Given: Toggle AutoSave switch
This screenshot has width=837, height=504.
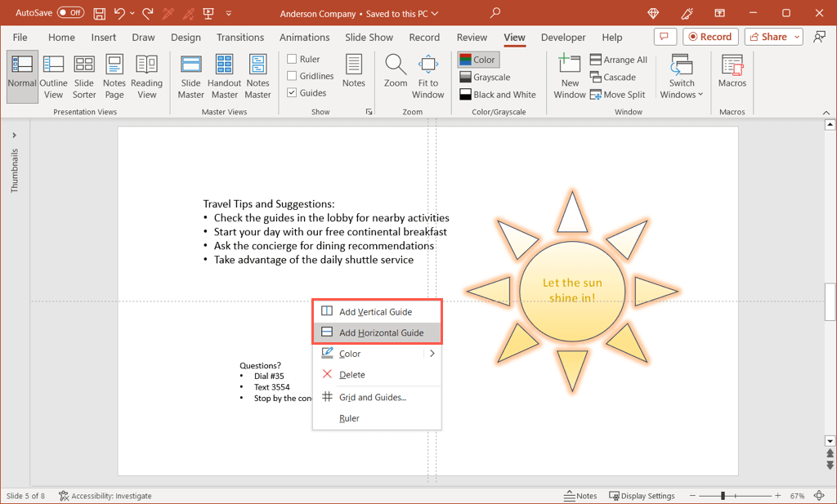Looking at the screenshot, I should point(70,13).
